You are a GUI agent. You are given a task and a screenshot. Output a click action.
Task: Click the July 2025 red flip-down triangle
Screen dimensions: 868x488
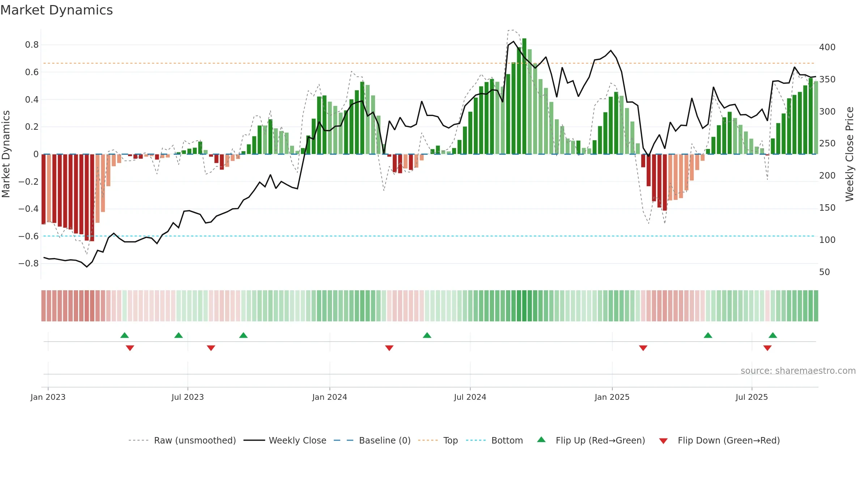click(767, 348)
